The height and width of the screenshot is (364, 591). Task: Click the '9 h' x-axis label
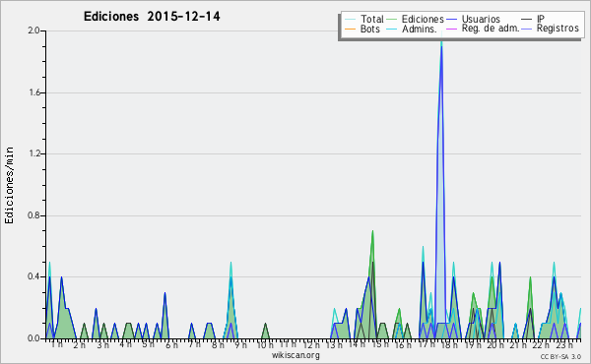(x=240, y=345)
